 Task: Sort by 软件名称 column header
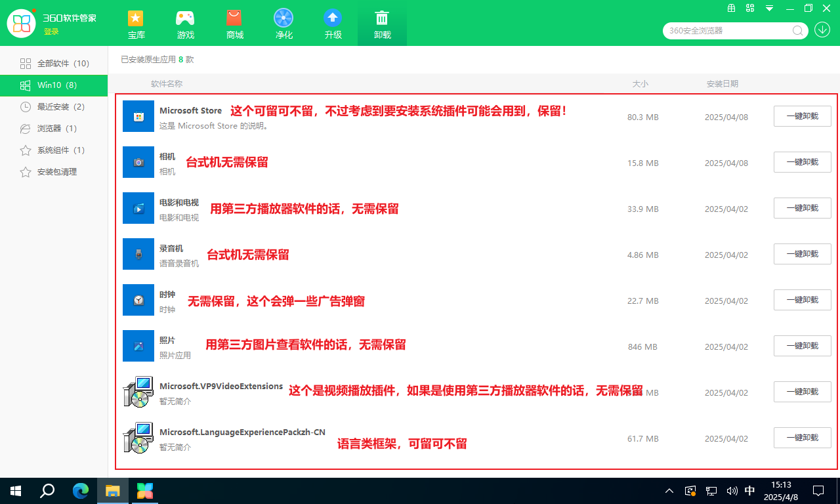click(167, 84)
